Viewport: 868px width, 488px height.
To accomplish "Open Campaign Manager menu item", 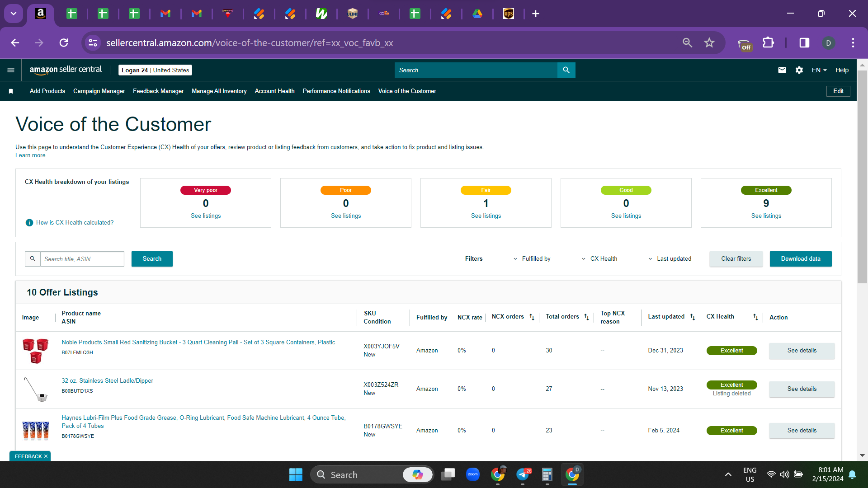I will point(99,91).
